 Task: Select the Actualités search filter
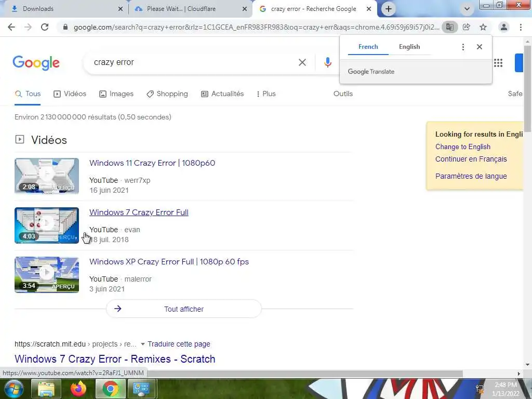[222, 94]
